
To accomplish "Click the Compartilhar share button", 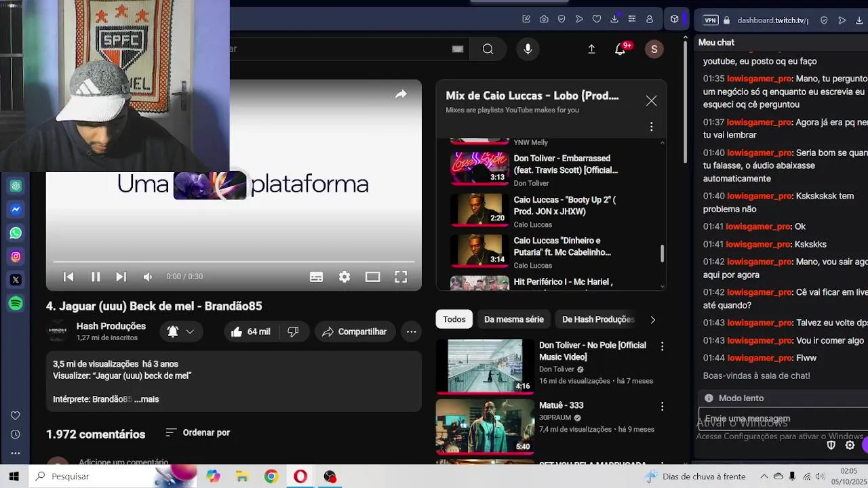I will click(355, 331).
